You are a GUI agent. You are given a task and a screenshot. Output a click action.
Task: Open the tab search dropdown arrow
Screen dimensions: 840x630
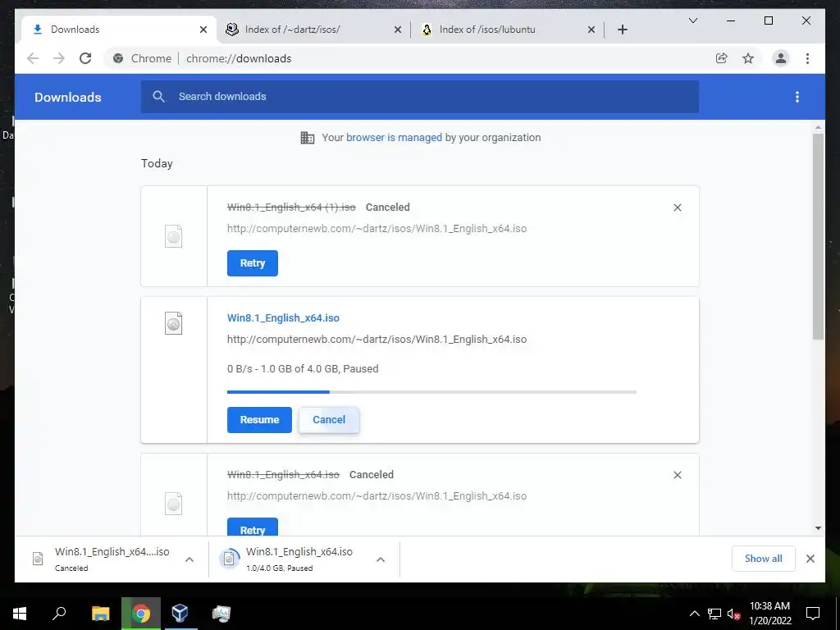[692, 21]
